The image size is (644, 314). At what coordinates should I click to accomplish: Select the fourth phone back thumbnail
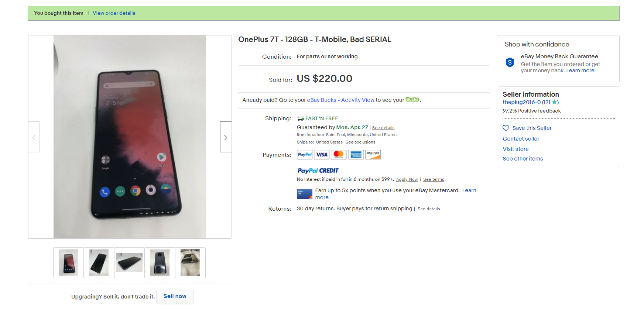click(160, 263)
